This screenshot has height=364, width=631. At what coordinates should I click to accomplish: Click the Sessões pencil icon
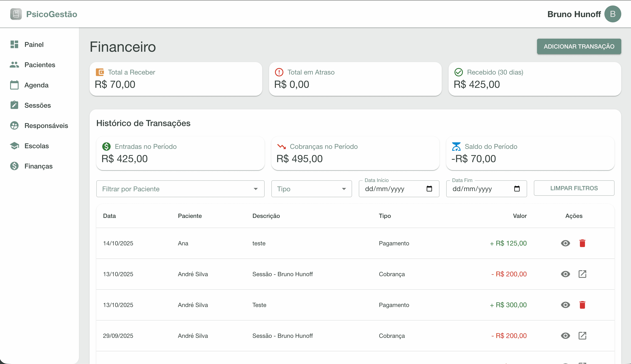tap(14, 105)
